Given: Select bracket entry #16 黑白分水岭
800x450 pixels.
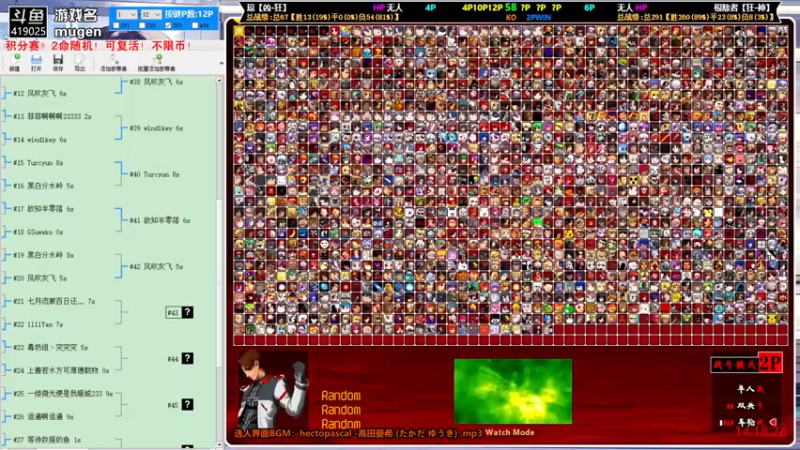Looking at the screenshot, I should pos(43,186).
